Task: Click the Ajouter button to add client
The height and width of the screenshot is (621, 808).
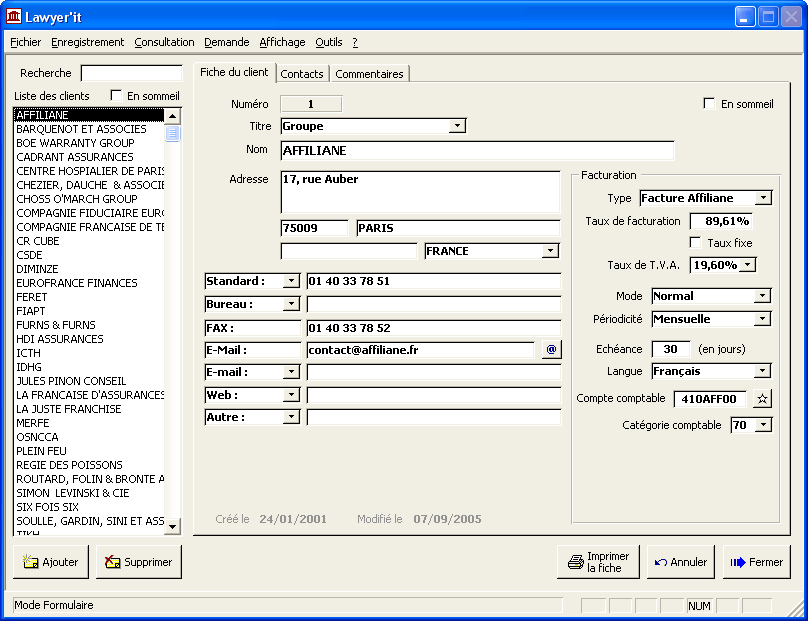Action: pyautogui.click(x=51, y=562)
